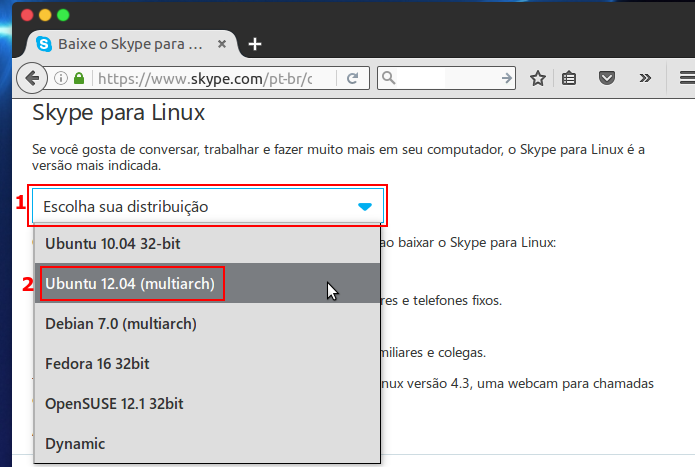Minimize window with yellow button

click(x=45, y=15)
